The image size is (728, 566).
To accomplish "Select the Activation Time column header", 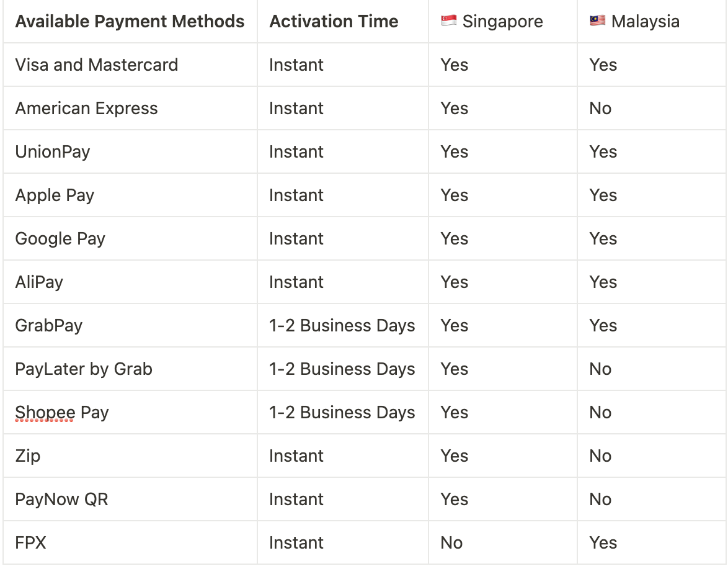I will 334,21.
